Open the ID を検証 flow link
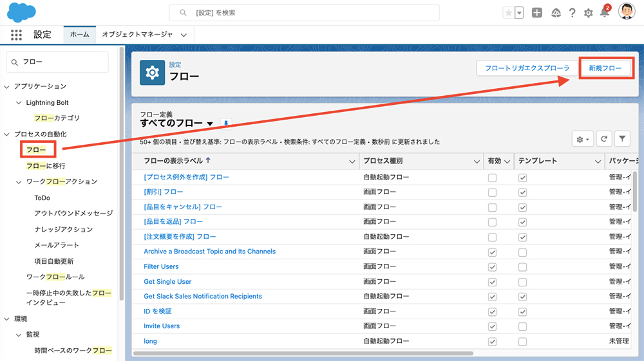The height and width of the screenshot is (361, 644). click(158, 311)
